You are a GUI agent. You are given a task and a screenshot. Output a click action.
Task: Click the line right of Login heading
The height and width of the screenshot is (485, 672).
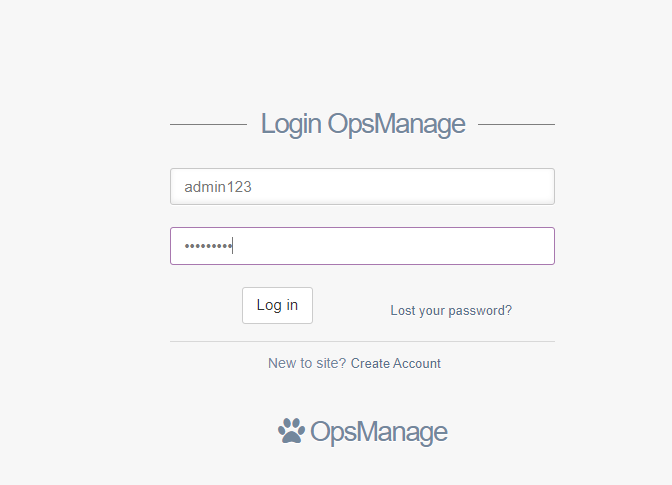(x=516, y=125)
